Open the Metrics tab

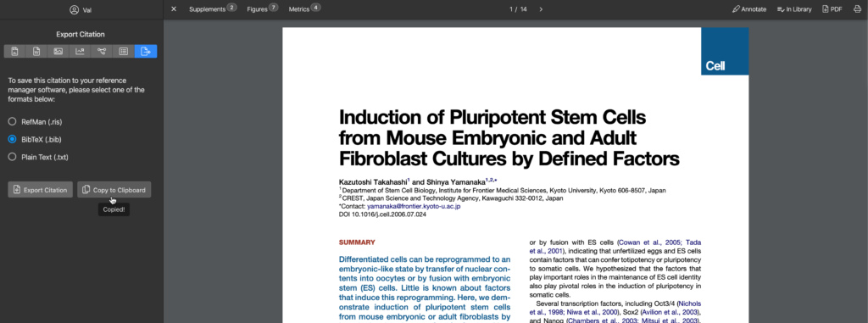point(304,8)
